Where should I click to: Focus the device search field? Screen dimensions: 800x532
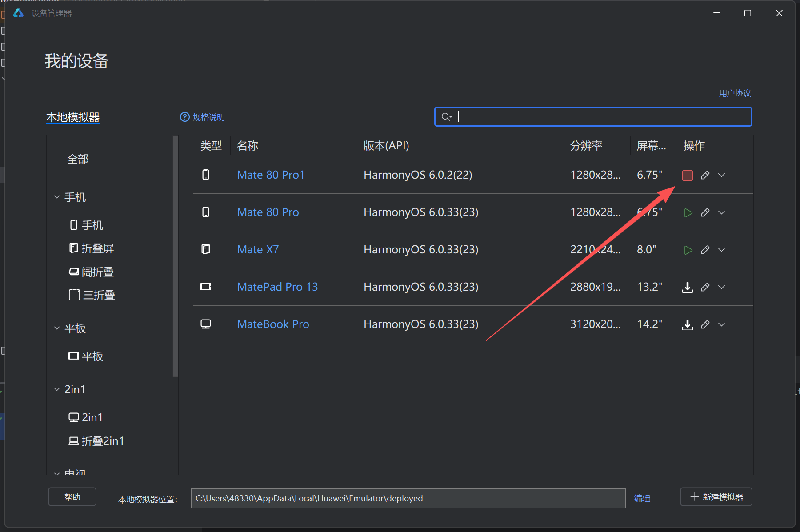pyautogui.click(x=593, y=117)
